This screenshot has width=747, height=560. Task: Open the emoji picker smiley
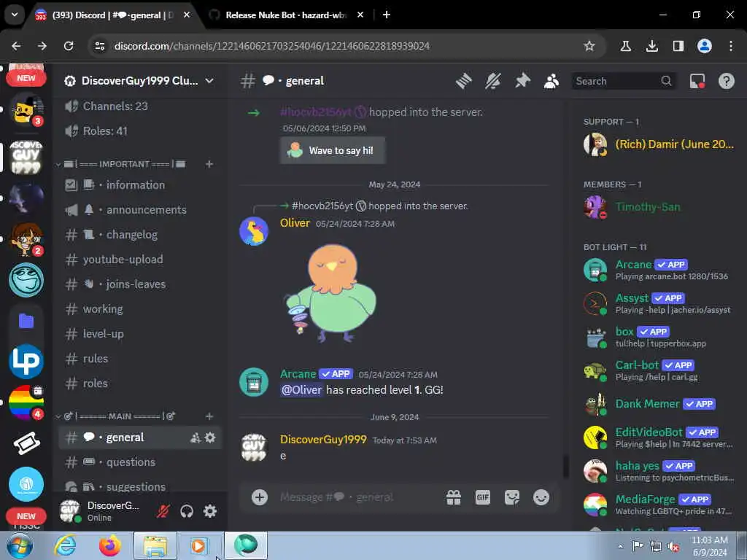541,497
